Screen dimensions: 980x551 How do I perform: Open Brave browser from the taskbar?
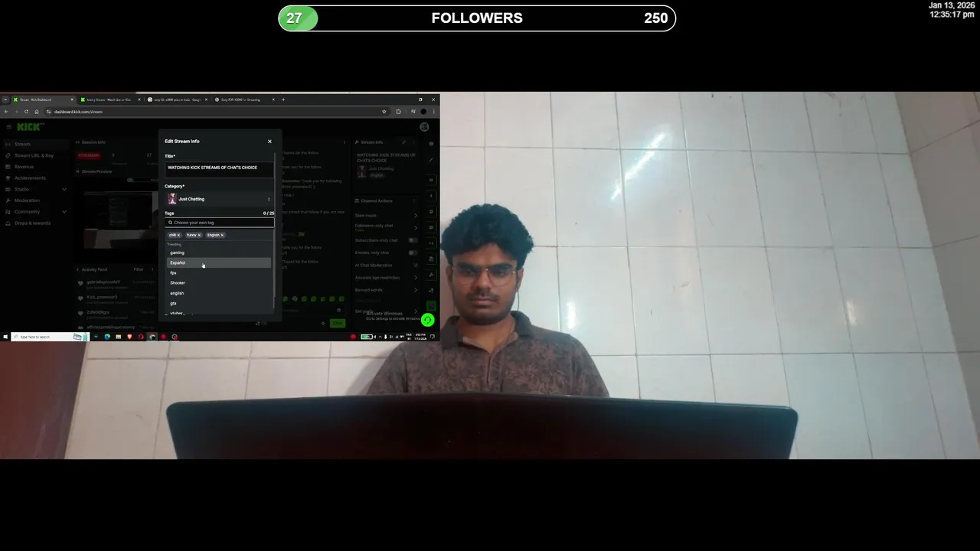[129, 337]
